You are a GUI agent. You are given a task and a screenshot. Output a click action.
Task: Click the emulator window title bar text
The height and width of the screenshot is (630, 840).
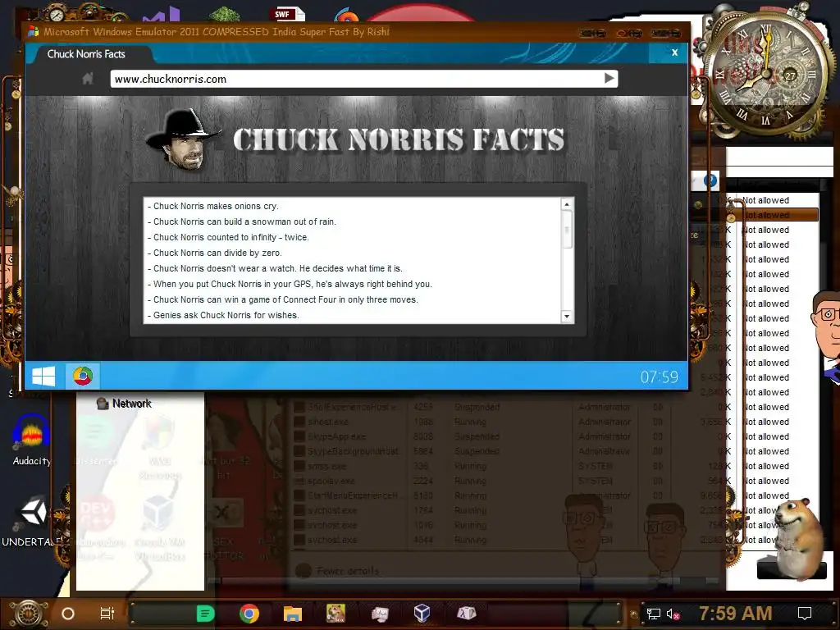tap(217, 32)
